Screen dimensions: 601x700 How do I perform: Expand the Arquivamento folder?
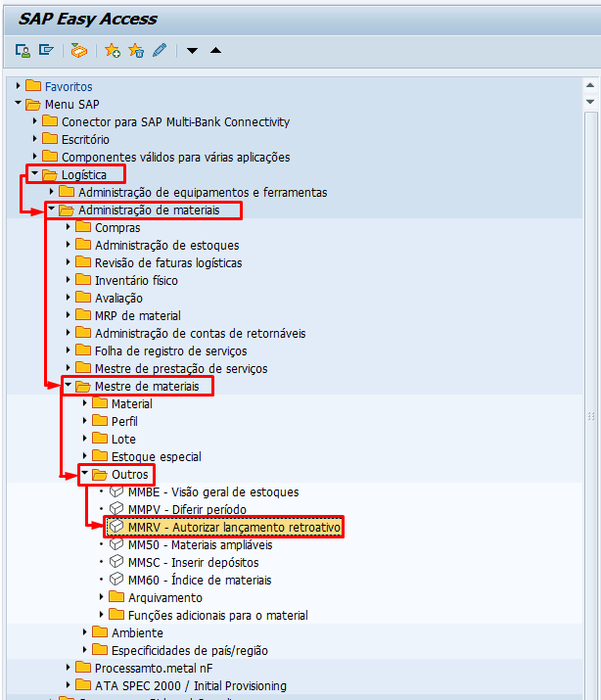click(102, 597)
